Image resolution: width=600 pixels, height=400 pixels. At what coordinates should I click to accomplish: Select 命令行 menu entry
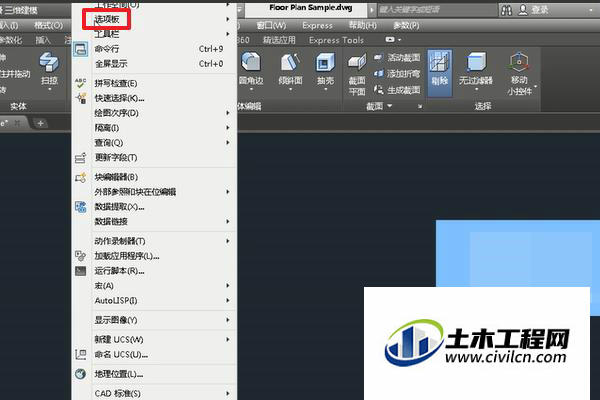tap(154, 49)
